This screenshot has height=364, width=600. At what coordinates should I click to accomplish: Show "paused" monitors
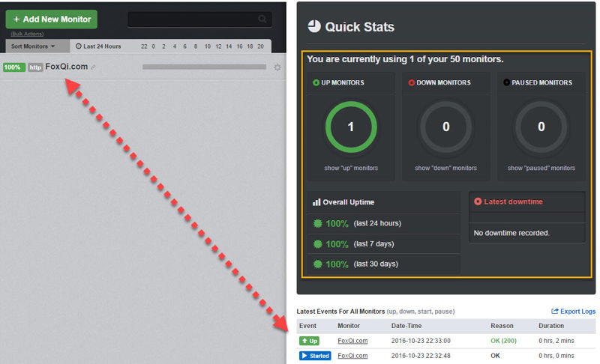(541, 168)
